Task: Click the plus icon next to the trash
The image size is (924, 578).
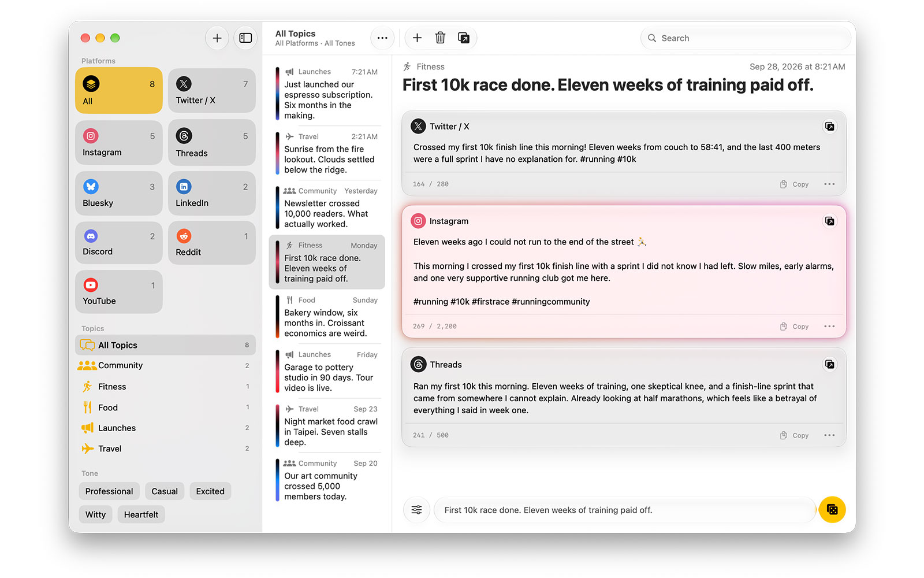Action: 417,38
